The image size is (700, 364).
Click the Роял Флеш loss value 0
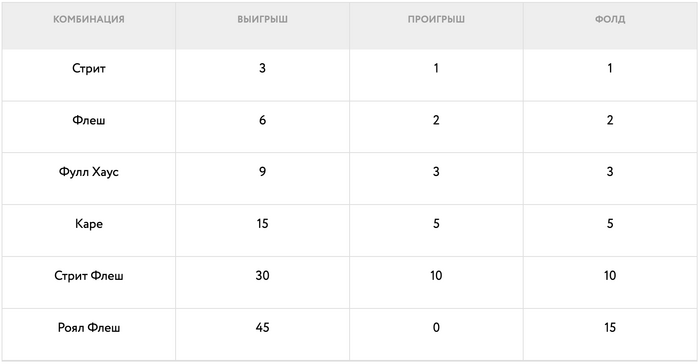click(x=436, y=327)
